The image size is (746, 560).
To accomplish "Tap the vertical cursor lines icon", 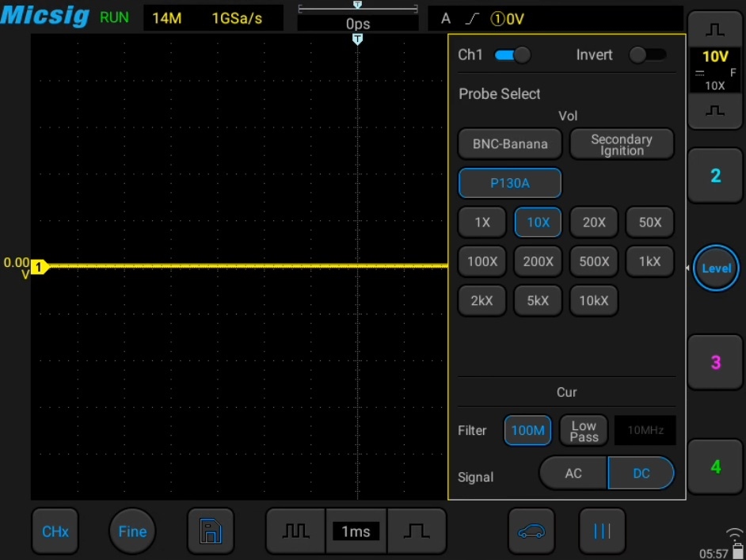I will point(602,531).
